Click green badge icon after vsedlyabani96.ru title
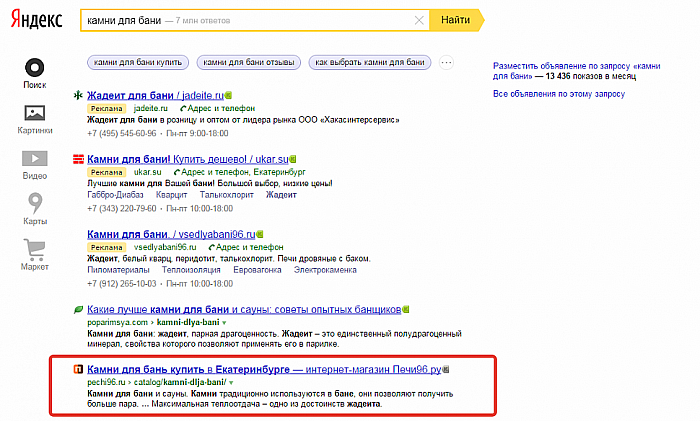Viewport: 700px width, 421px height. tap(260, 234)
